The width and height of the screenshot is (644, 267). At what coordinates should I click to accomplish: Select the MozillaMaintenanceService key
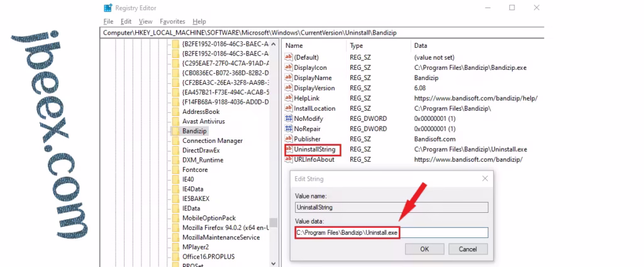221,237
